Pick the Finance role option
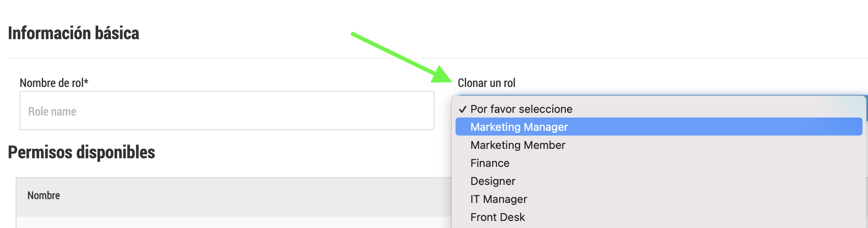The height and width of the screenshot is (228, 868). point(659,163)
